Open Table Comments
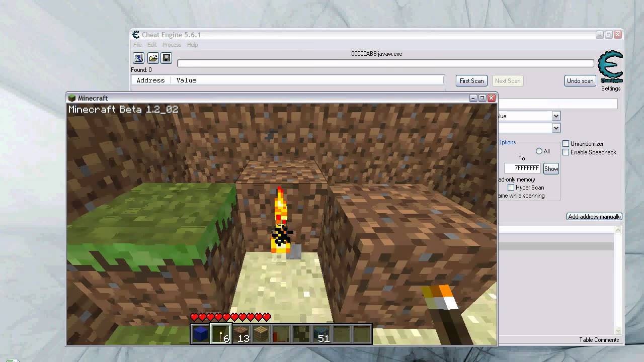This screenshot has height=362, width=644. point(599,340)
